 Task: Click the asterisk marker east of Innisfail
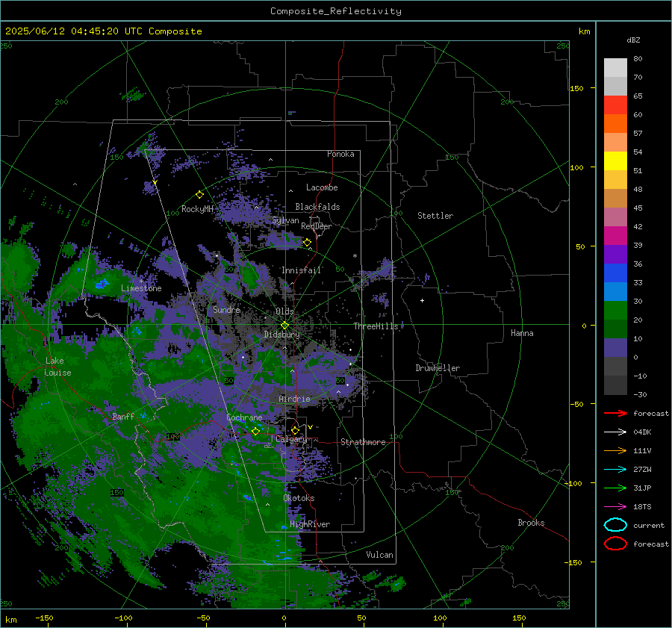pos(355,256)
